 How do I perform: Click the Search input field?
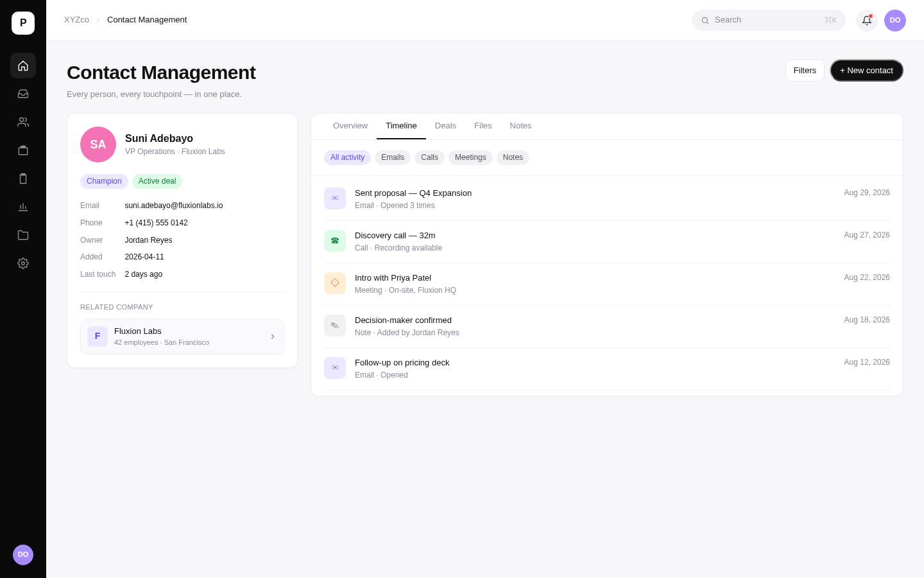(769, 21)
